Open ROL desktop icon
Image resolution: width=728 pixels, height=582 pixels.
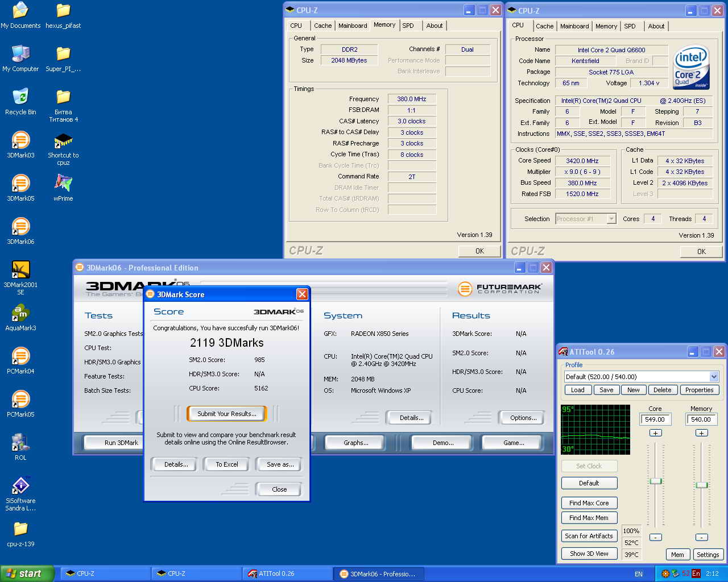(20, 447)
